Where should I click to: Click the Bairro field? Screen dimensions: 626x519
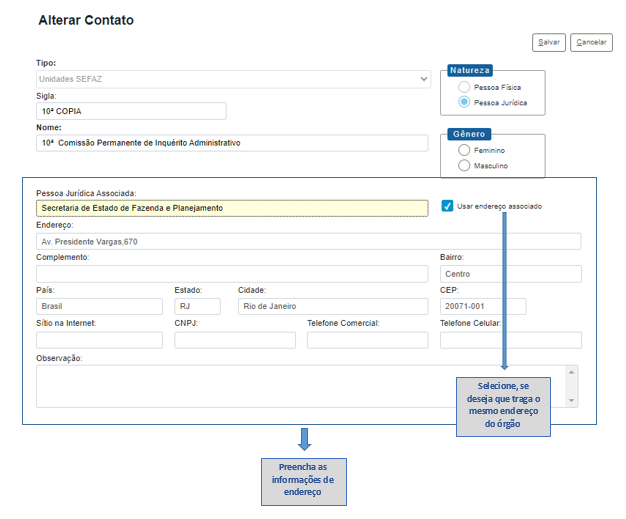pos(510,273)
